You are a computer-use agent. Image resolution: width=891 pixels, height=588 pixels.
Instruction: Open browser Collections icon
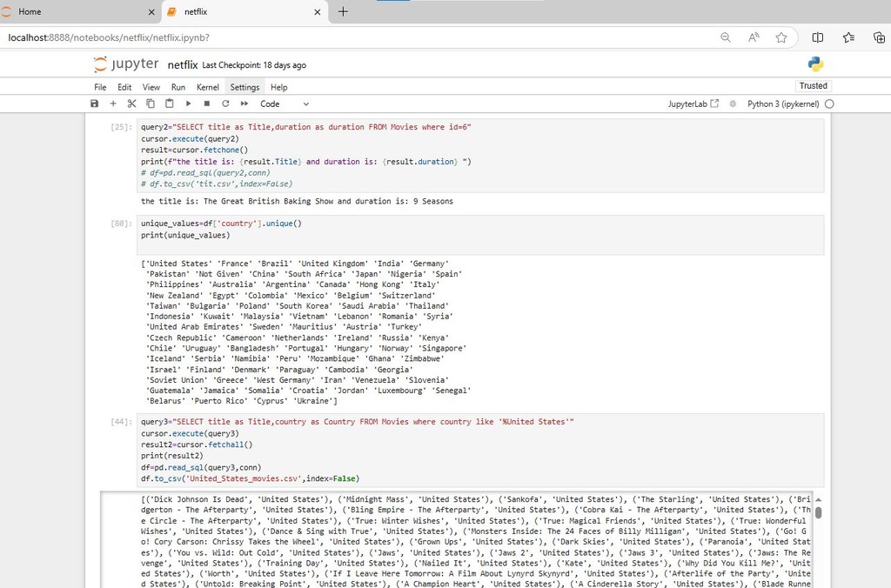point(879,37)
